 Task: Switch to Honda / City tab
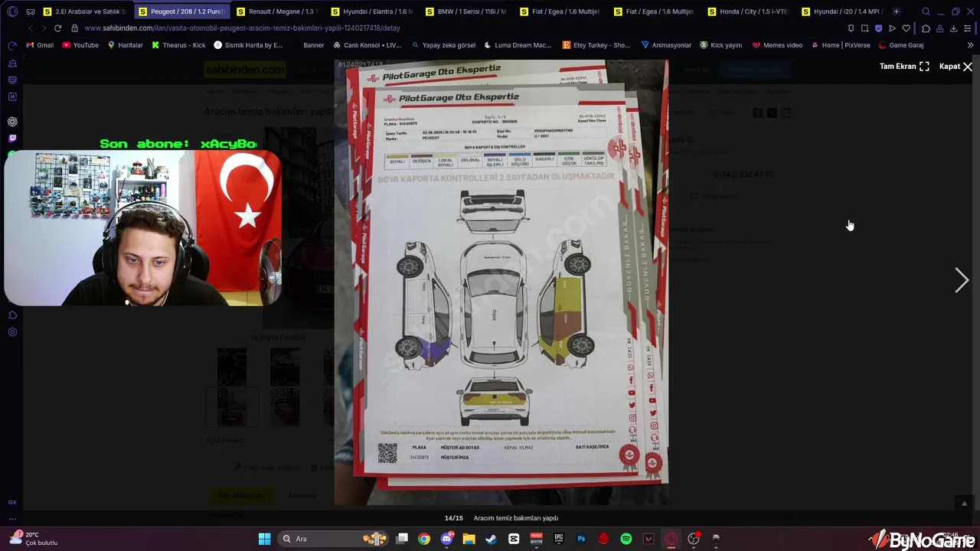(749, 11)
